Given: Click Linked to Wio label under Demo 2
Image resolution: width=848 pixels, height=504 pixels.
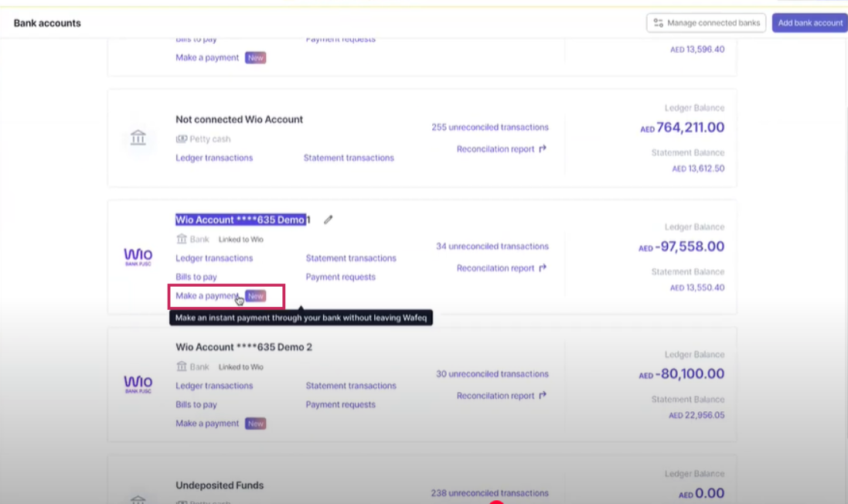Looking at the screenshot, I should tap(240, 366).
